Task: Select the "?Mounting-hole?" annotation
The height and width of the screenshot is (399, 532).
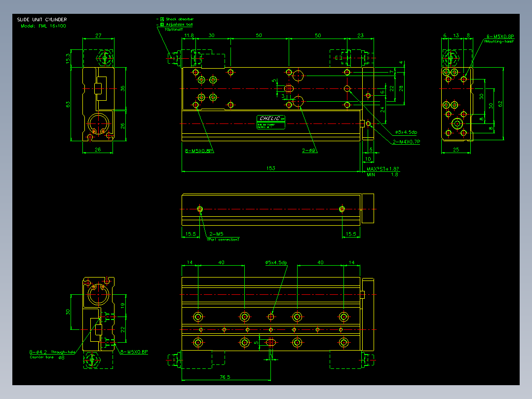Action: [499, 41]
